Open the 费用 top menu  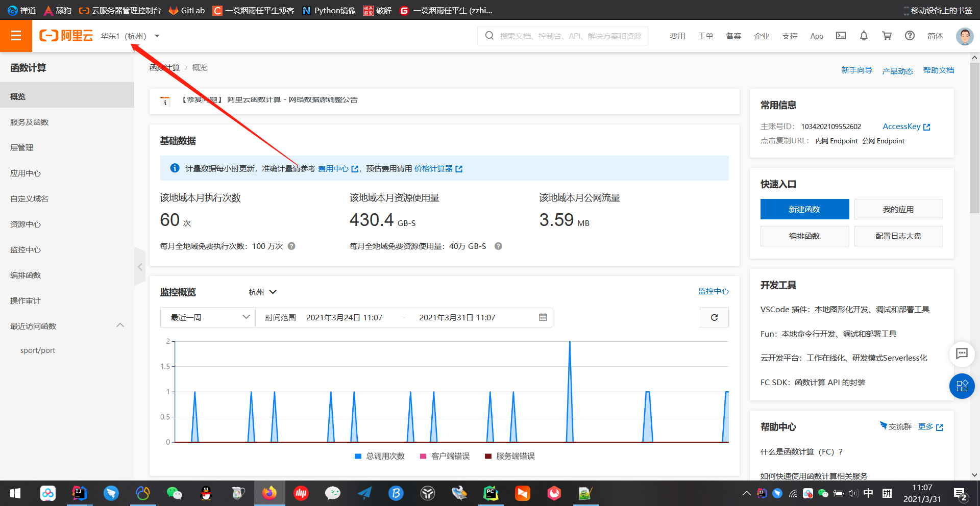coord(677,36)
